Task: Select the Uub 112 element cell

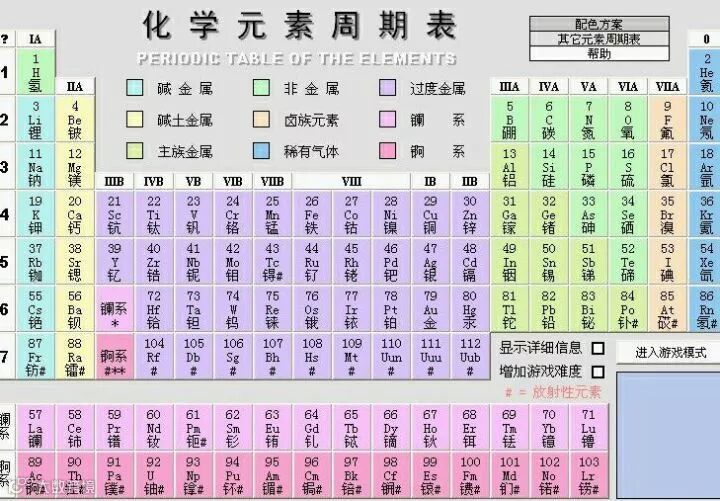Action: [470, 356]
